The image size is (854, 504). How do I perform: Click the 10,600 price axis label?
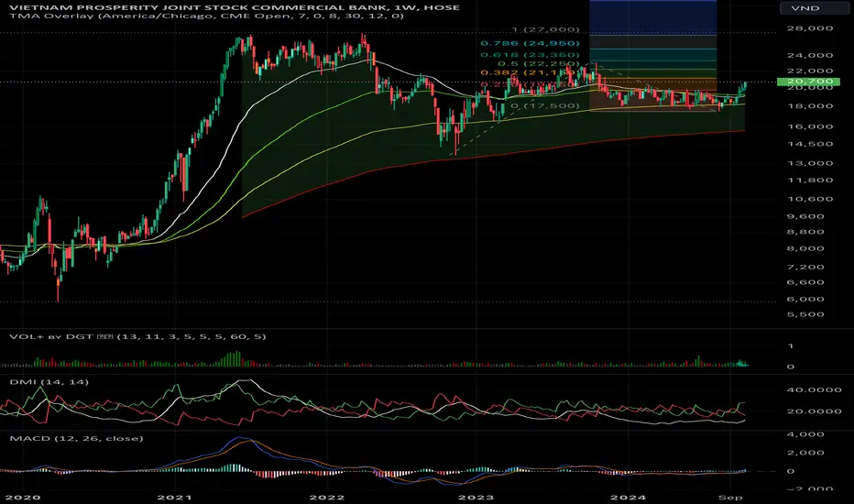810,199
